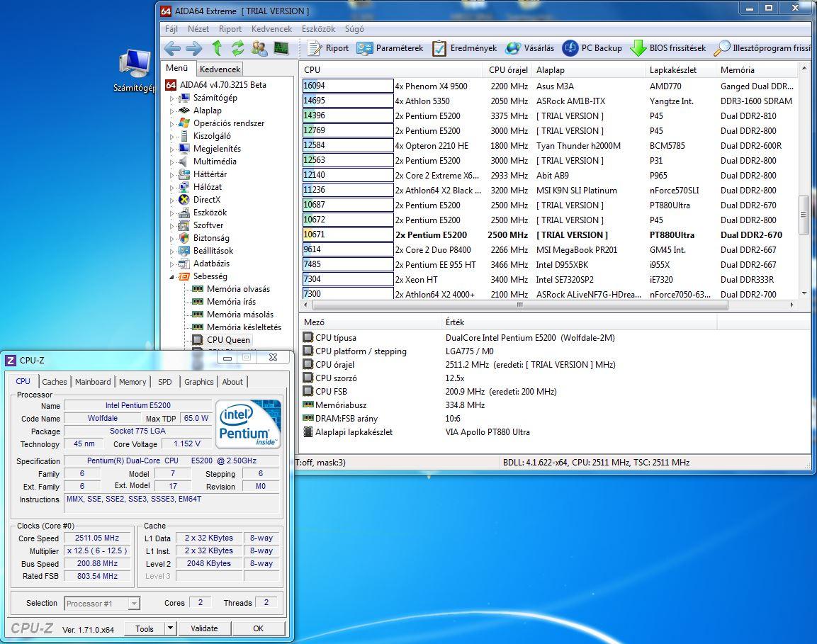
Task: Open PC Backup from toolbar
Action: [592, 48]
